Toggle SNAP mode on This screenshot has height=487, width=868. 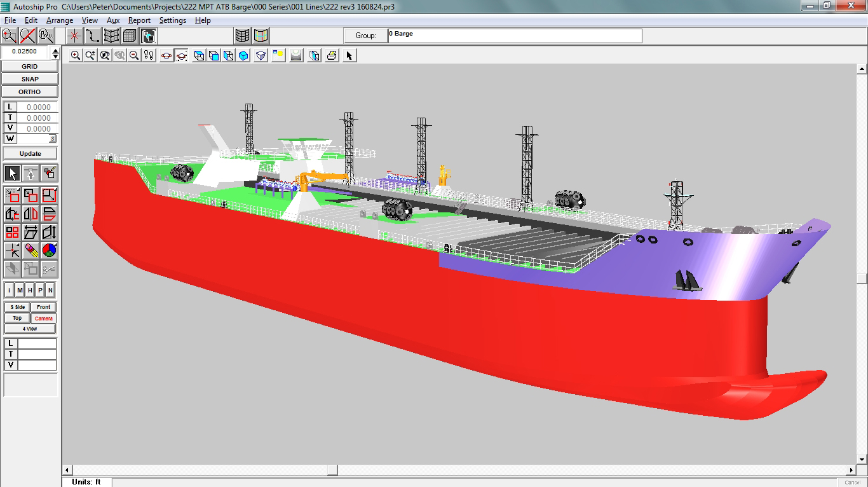30,79
